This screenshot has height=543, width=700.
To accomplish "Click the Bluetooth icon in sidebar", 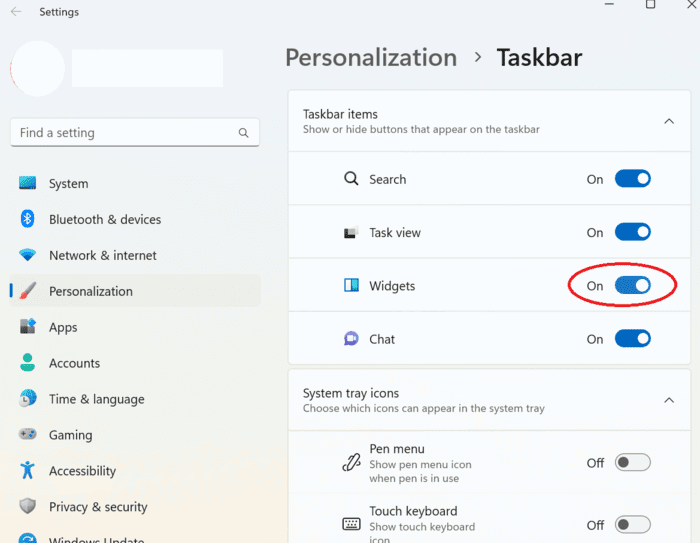I will click(28, 219).
